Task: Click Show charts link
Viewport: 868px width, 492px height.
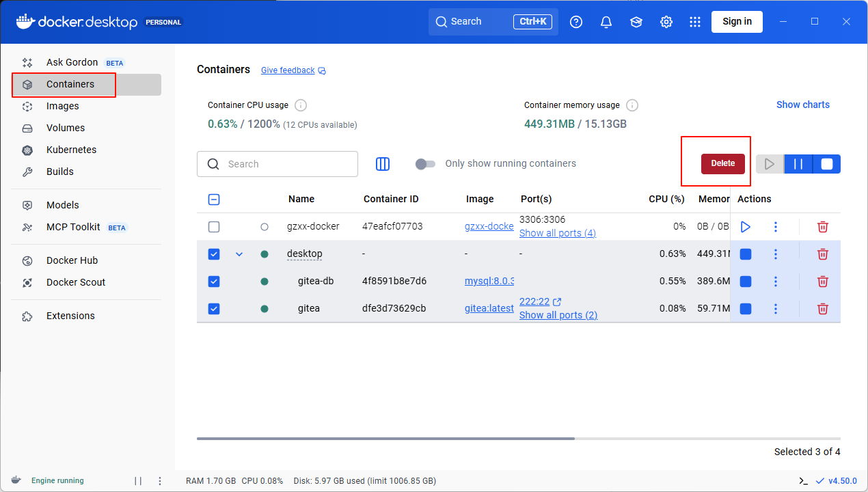Action: click(x=802, y=105)
